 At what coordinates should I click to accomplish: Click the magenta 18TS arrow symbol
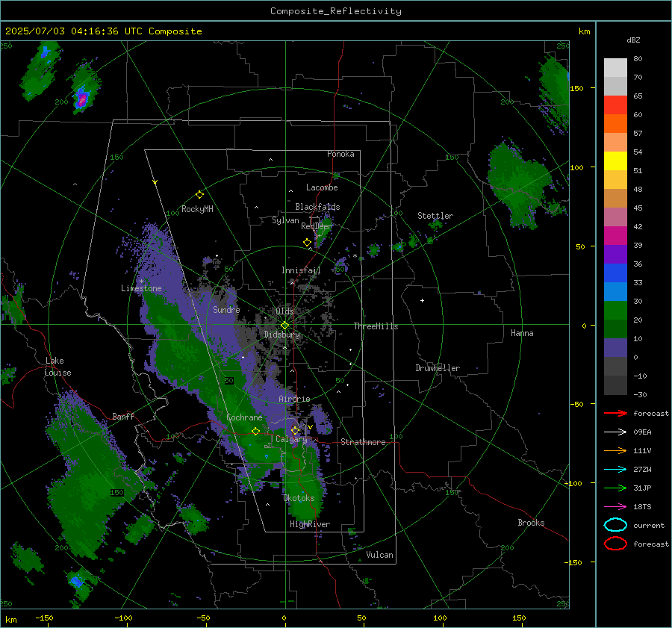[615, 507]
